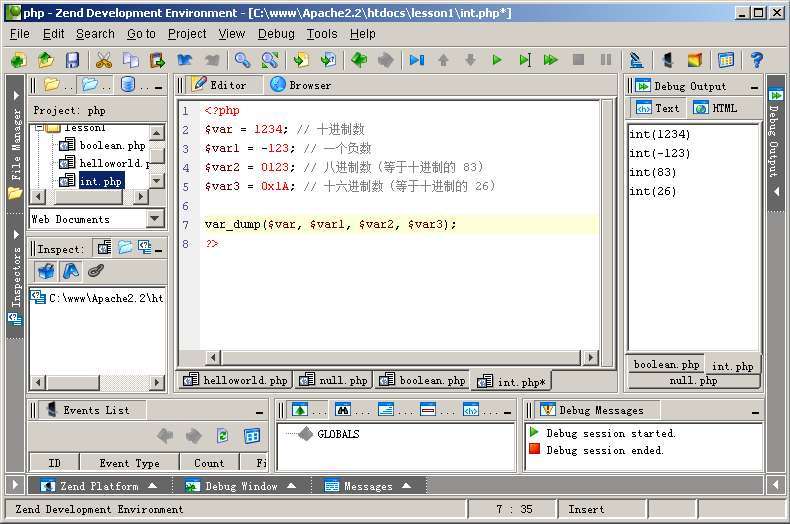790x524 pixels.
Task: Open the Debug menu
Action: pyautogui.click(x=276, y=34)
